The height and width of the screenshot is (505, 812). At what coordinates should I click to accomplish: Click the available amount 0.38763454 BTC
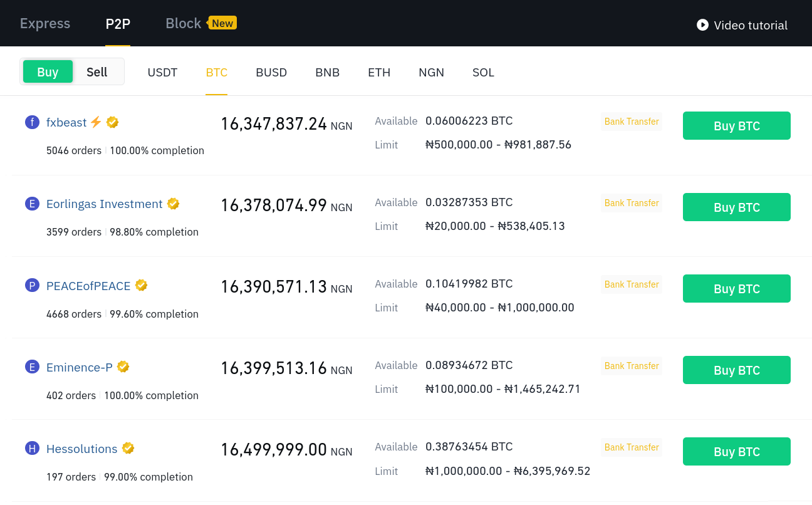(469, 447)
